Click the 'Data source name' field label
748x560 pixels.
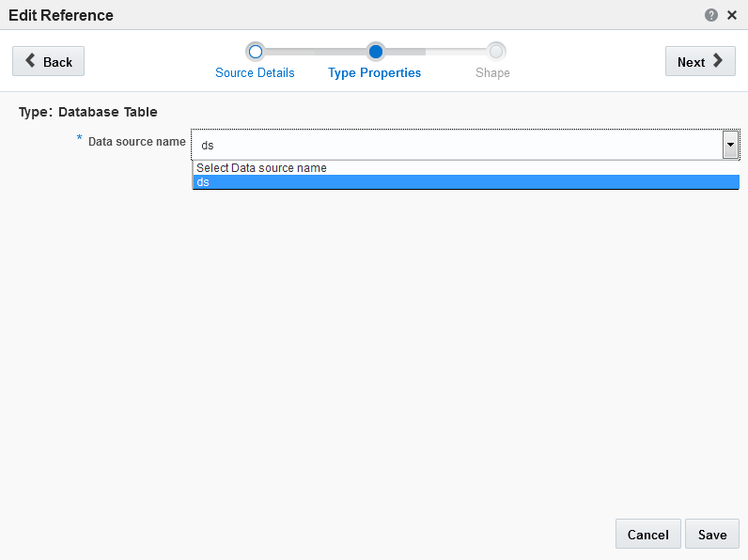pyautogui.click(x=137, y=142)
